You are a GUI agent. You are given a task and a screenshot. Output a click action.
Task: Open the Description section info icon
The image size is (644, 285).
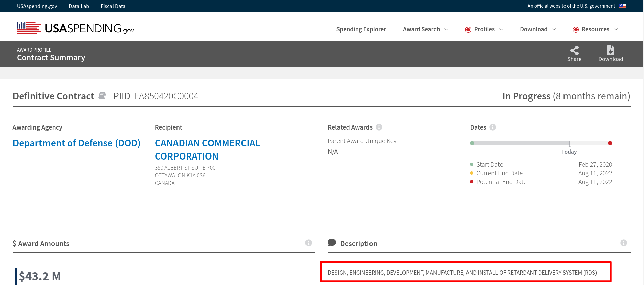tap(624, 243)
